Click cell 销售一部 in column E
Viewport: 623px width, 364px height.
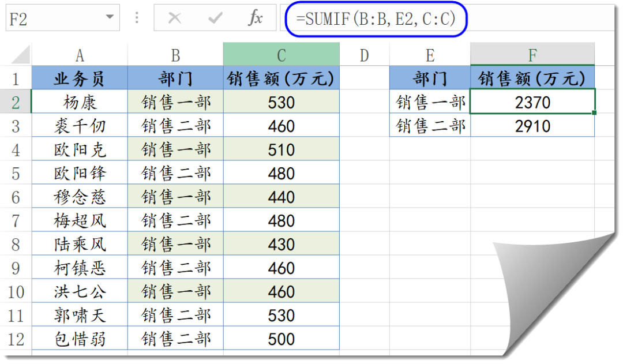tap(430, 102)
